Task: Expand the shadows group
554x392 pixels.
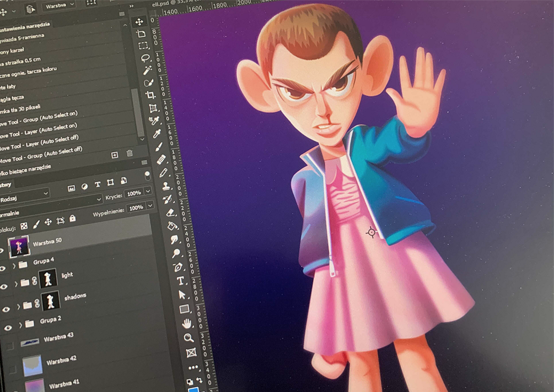Action: [x=18, y=306]
